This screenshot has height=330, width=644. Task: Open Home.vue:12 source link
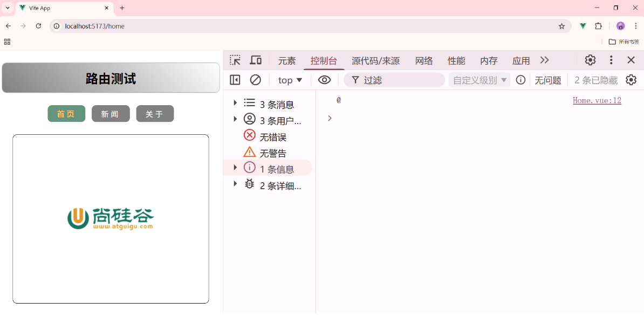pyautogui.click(x=597, y=100)
